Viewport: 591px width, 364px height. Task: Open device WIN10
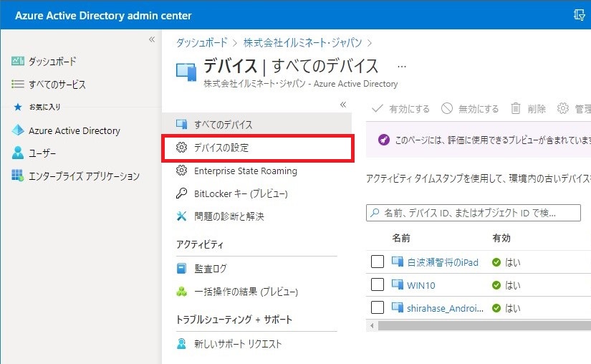pos(421,286)
